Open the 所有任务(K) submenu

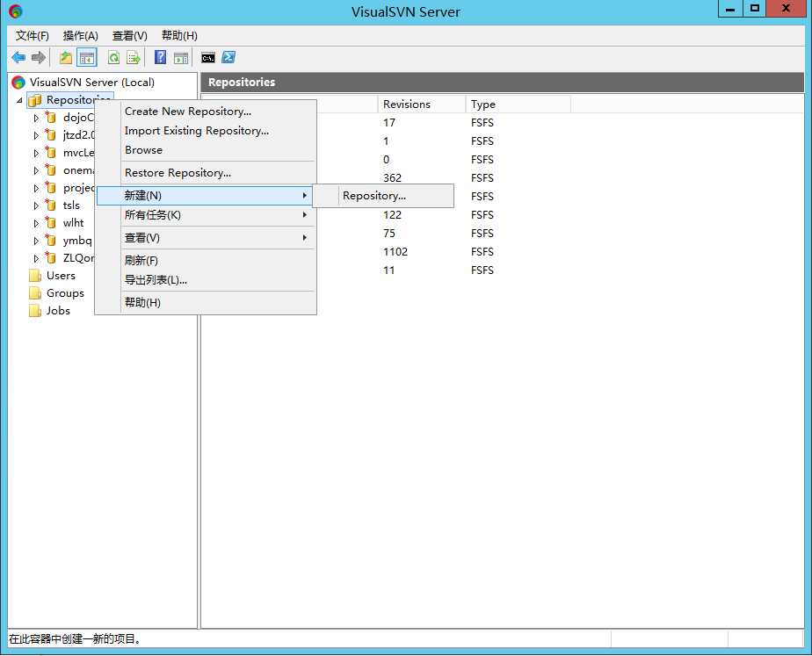pyautogui.click(x=206, y=214)
